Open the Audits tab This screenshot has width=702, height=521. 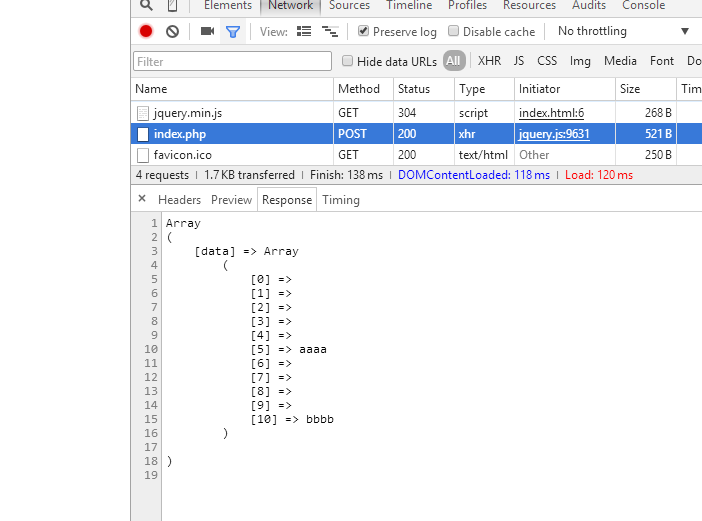pos(589,5)
